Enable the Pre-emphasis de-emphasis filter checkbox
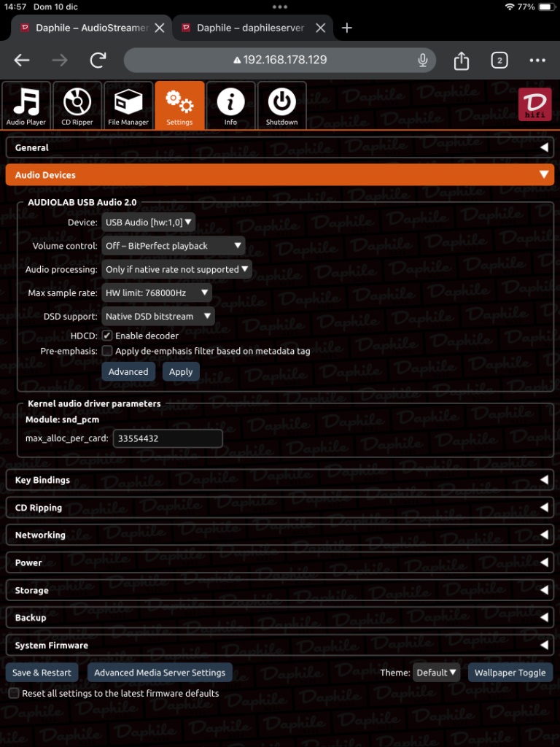560x747 pixels. coord(107,351)
